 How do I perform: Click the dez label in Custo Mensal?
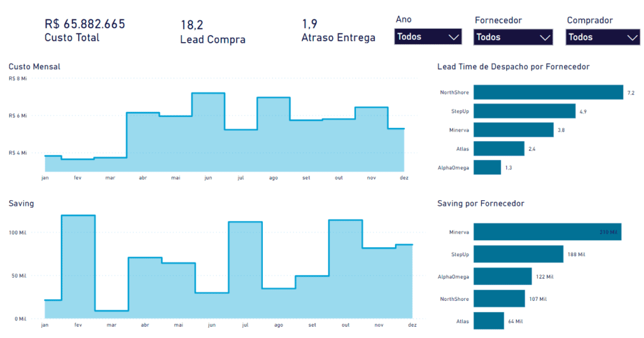tap(404, 177)
